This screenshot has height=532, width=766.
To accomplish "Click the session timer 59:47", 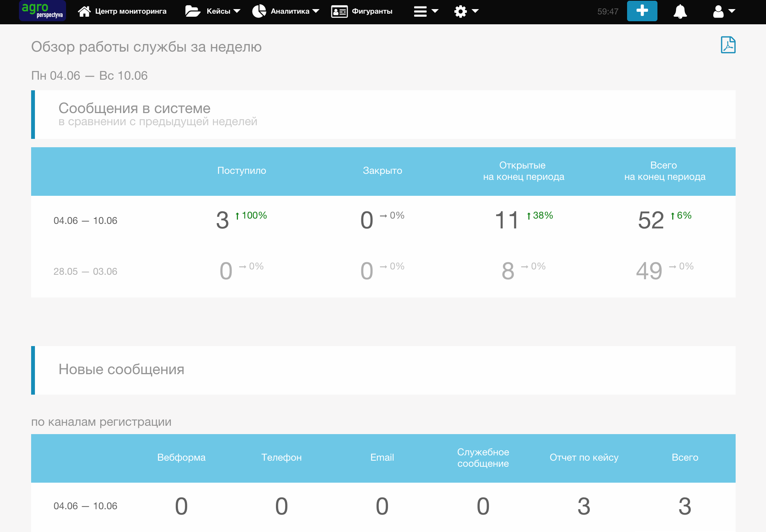I will click(608, 12).
